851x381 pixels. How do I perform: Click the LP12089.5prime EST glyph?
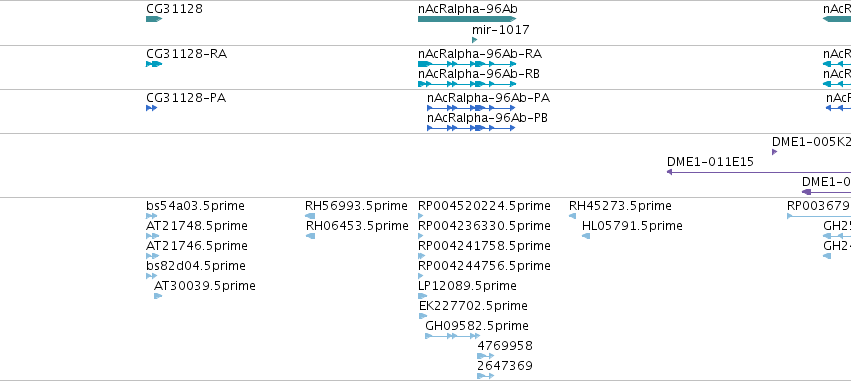(423, 296)
